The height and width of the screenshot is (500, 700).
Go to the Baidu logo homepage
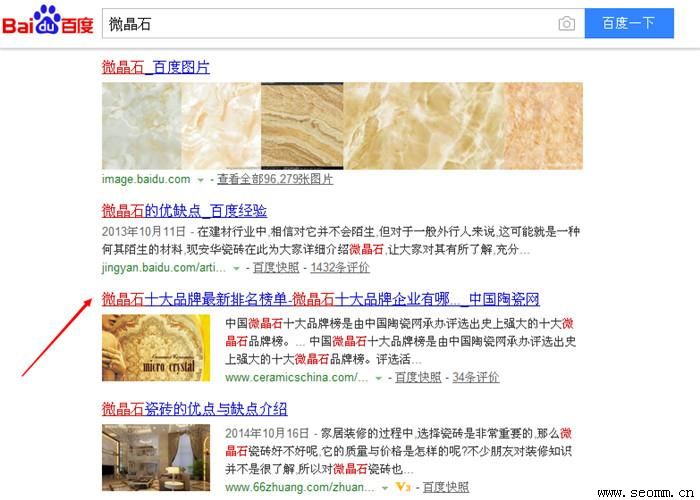[48, 21]
